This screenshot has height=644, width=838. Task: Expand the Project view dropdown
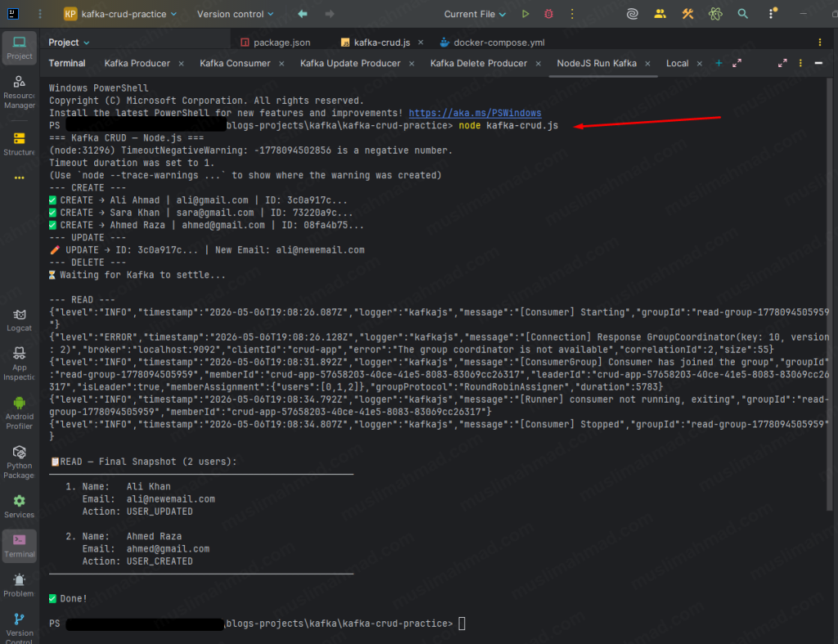69,43
